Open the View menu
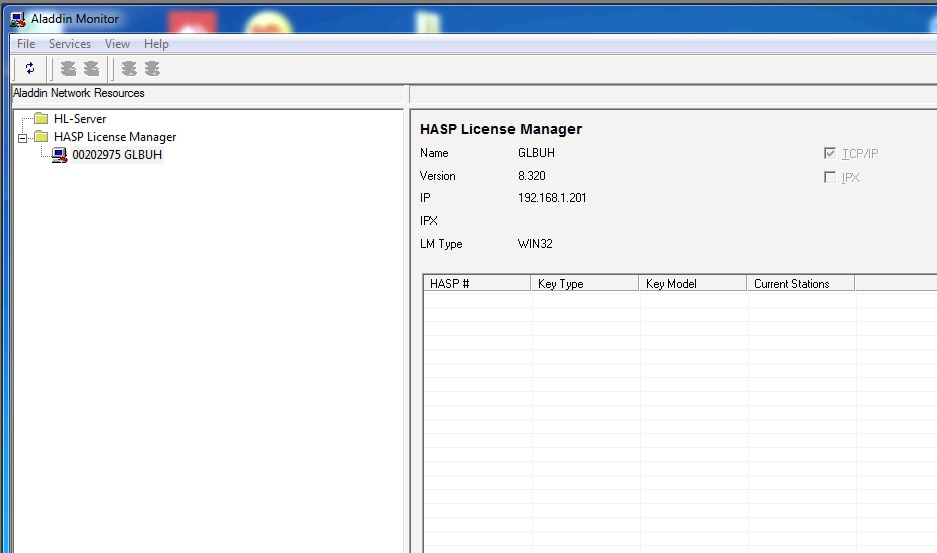The height and width of the screenshot is (553, 937). tap(117, 44)
